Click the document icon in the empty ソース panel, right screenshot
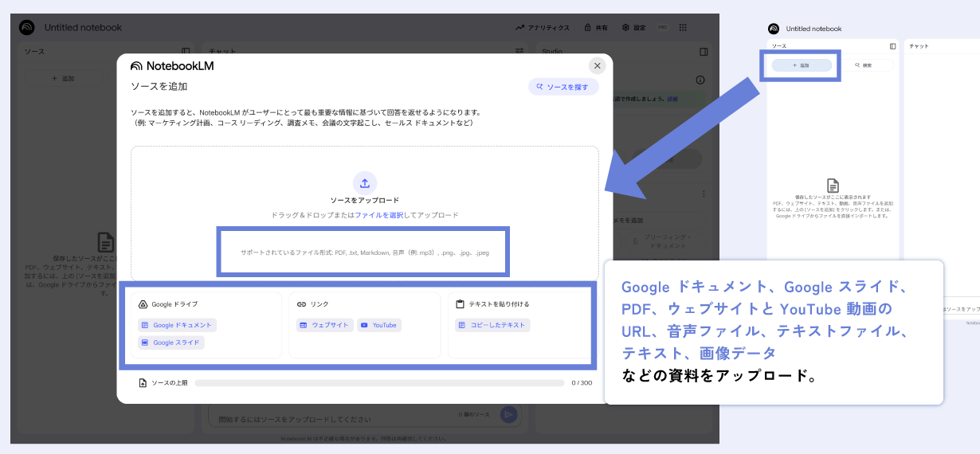980x454 pixels. 833,185
